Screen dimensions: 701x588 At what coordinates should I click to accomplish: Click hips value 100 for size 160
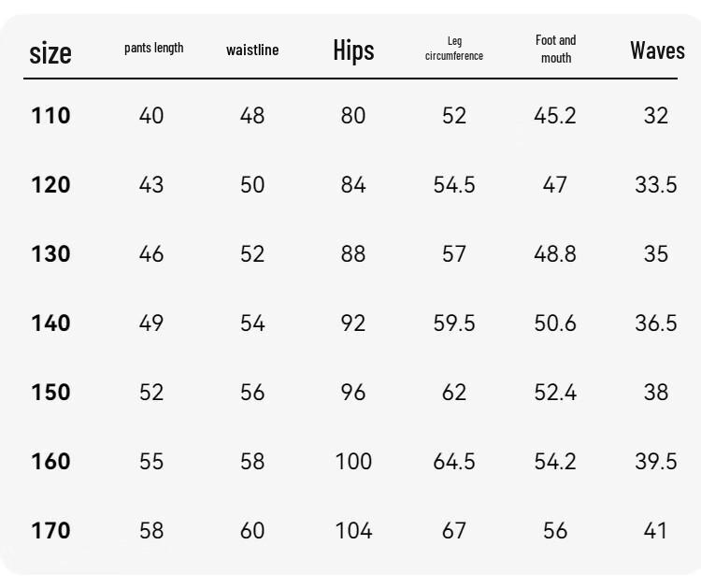click(353, 462)
